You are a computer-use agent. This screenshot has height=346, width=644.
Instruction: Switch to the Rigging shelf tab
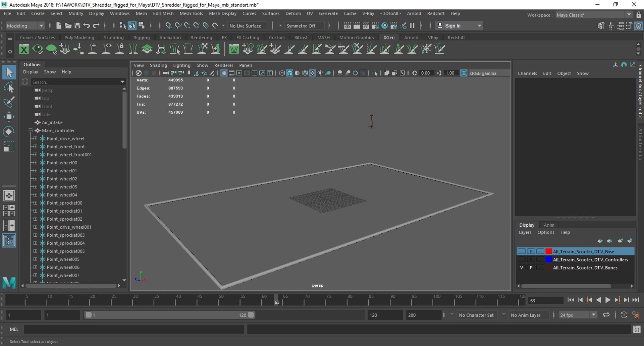(x=142, y=38)
